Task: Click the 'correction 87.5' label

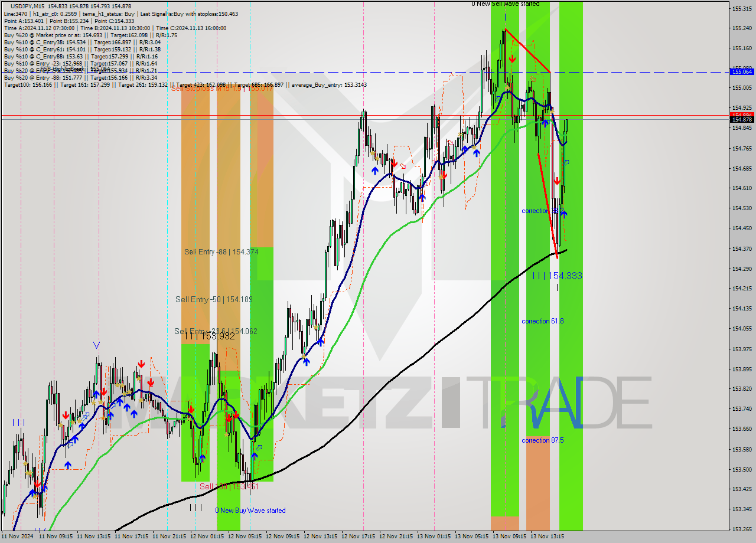Action: pos(542,440)
